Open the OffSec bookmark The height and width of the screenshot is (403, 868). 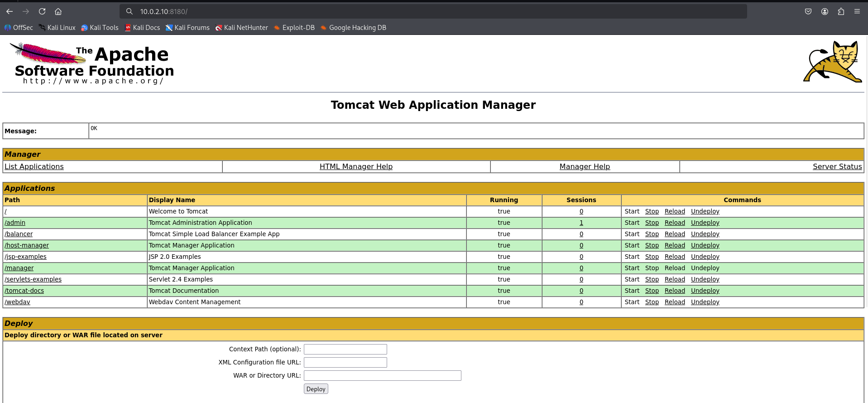coord(19,28)
